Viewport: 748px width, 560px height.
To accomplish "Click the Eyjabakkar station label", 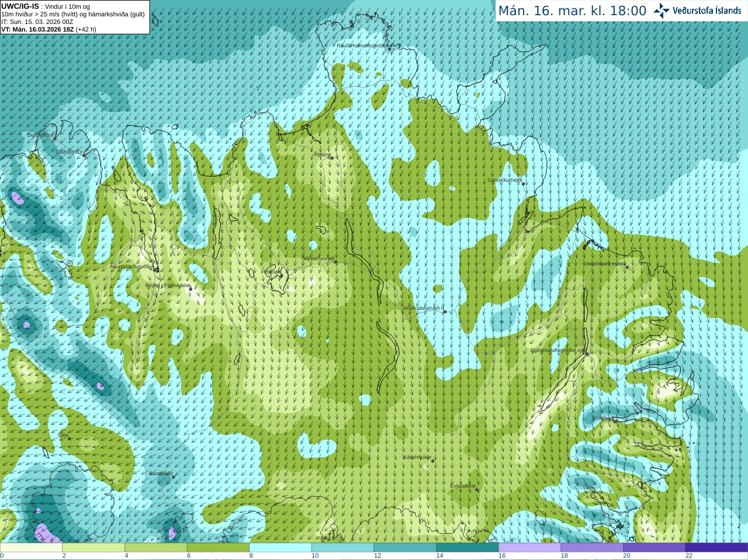I will (x=463, y=486).
